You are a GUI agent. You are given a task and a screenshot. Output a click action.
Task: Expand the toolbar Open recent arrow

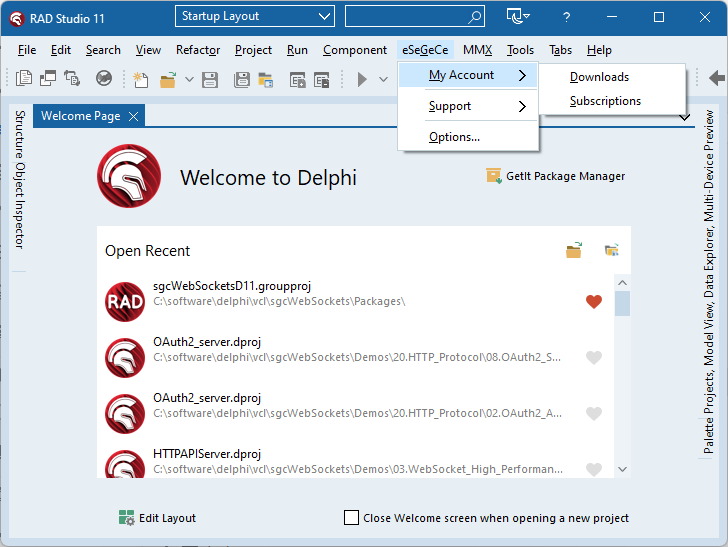click(x=189, y=79)
